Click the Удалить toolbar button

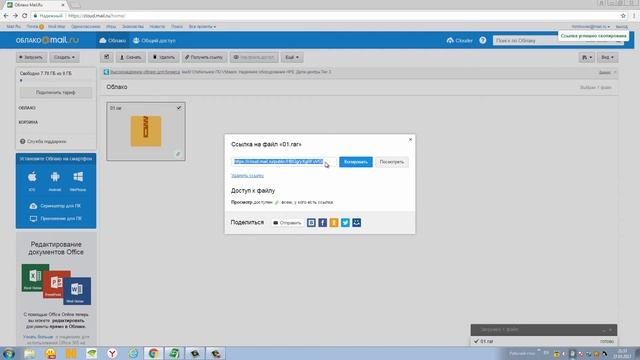pyautogui.click(x=164, y=57)
